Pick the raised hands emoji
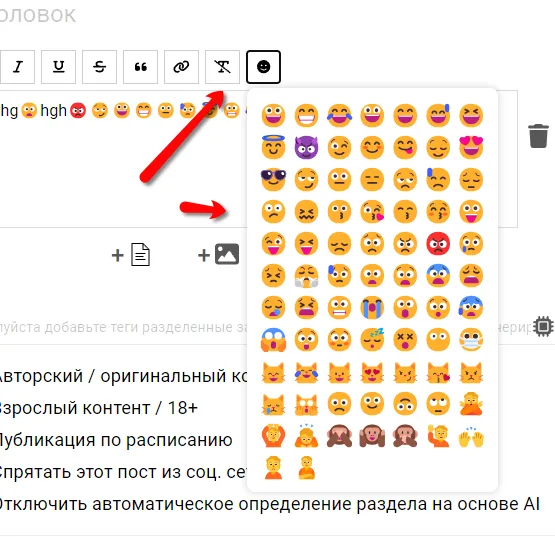555x537 pixels. pyautogui.click(x=471, y=437)
